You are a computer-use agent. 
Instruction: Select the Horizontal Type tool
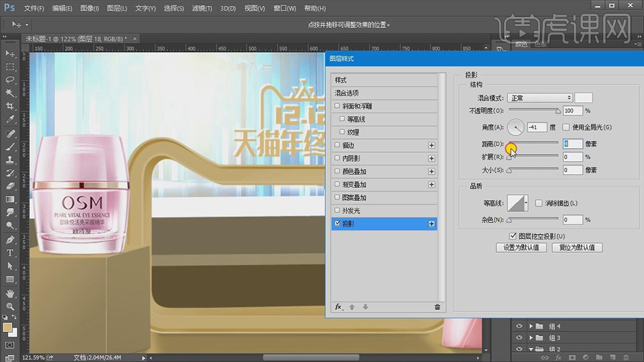point(10,253)
